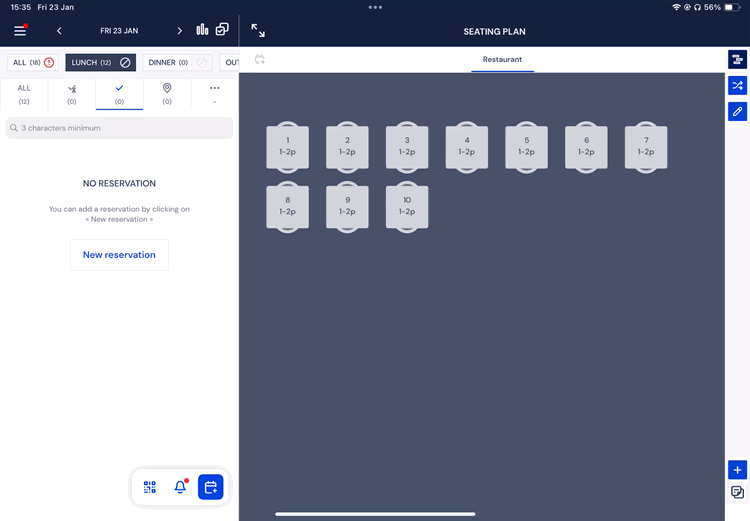The height and width of the screenshot is (521, 750).
Task: Focus the reservation search field
Action: point(119,128)
